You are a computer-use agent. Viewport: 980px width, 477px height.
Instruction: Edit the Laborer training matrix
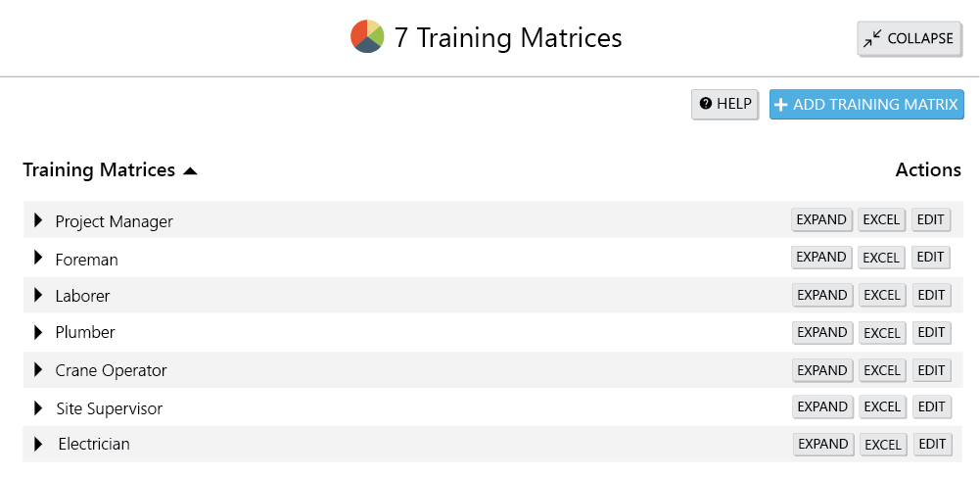932,295
